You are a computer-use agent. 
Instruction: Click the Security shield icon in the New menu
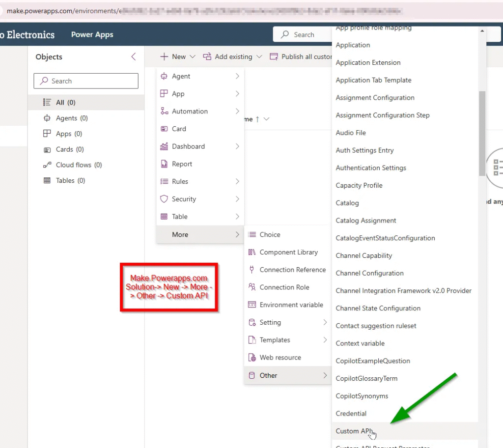164,199
